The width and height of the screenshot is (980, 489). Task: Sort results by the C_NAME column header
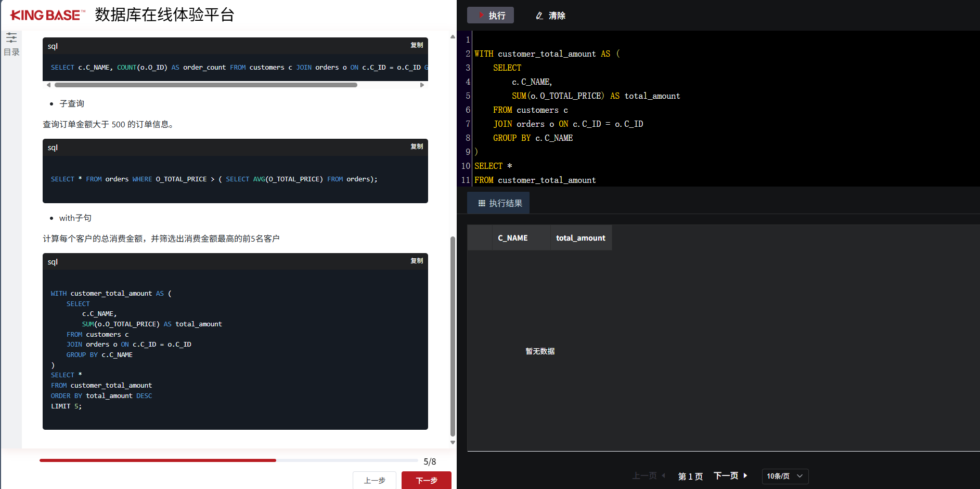[x=512, y=237]
